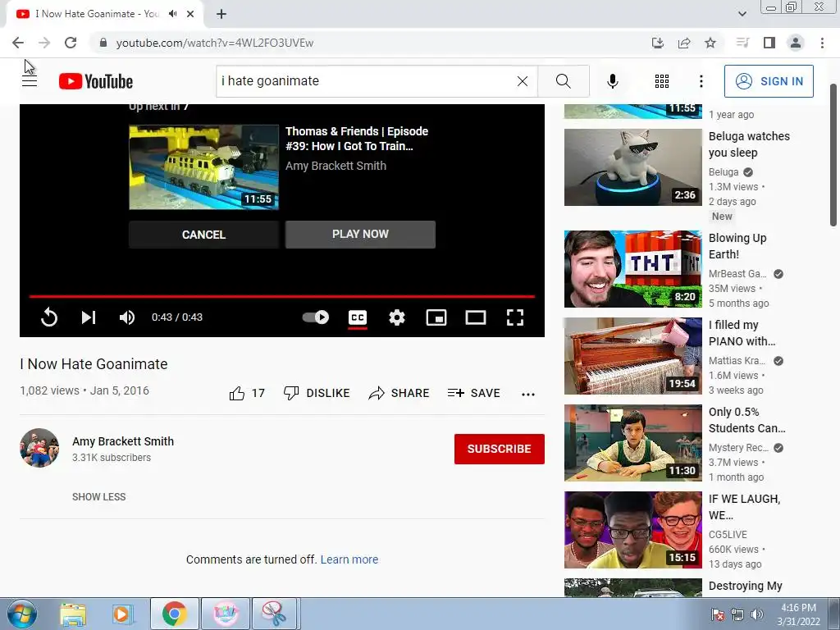
Task: Replay the video
Action: 48,317
